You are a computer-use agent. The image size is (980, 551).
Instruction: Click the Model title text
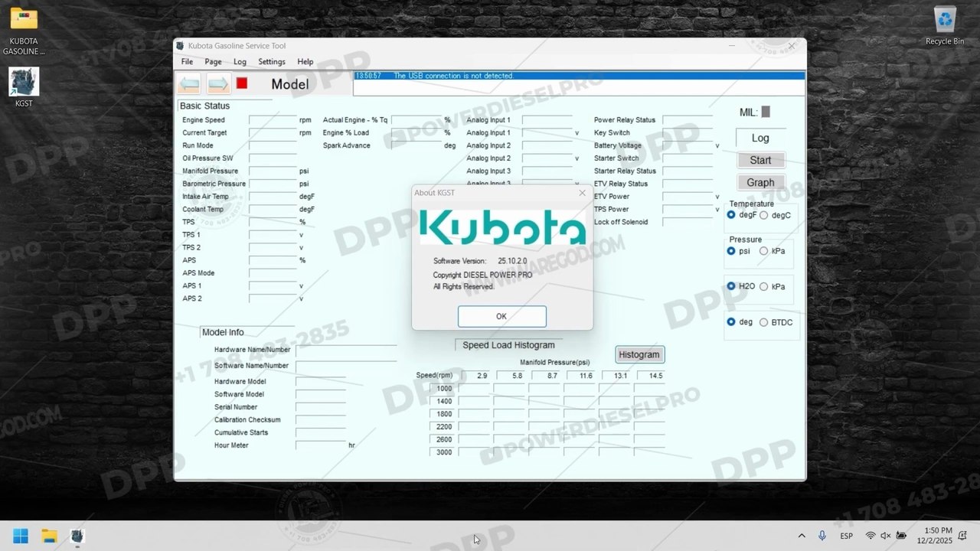(x=290, y=84)
